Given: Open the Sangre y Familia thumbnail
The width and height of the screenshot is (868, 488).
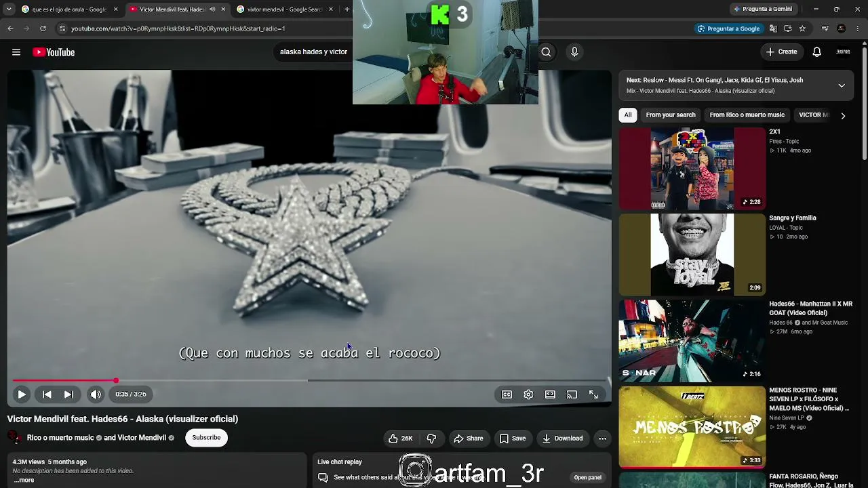Looking at the screenshot, I should pyautogui.click(x=692, y=255).
